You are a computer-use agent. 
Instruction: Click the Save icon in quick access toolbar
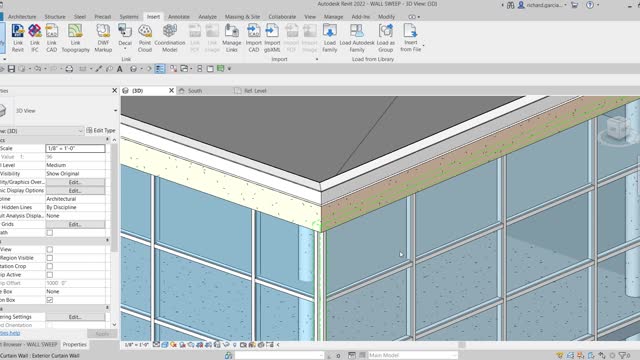[11, 69]
